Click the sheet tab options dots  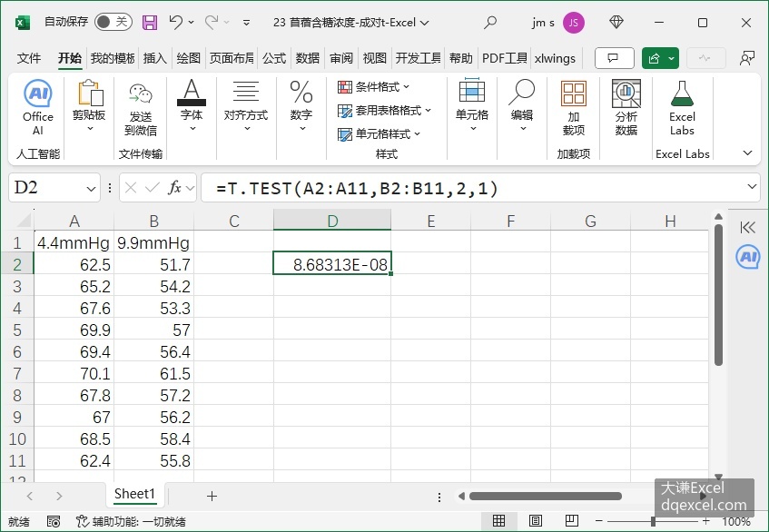[x=439, y=498]
